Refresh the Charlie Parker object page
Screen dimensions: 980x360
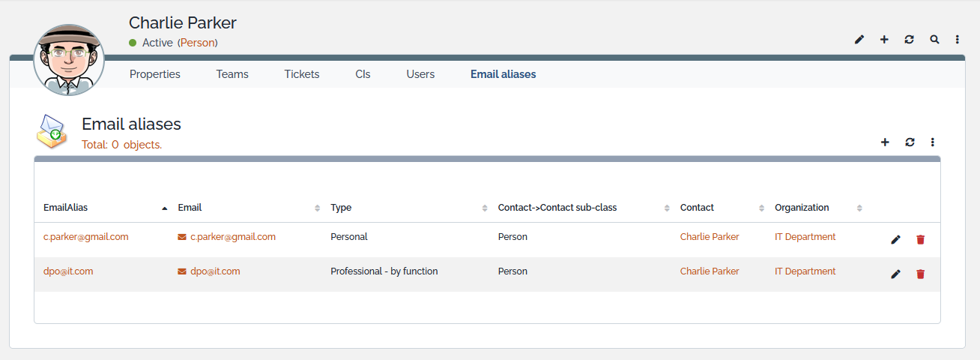click(909, 40)
